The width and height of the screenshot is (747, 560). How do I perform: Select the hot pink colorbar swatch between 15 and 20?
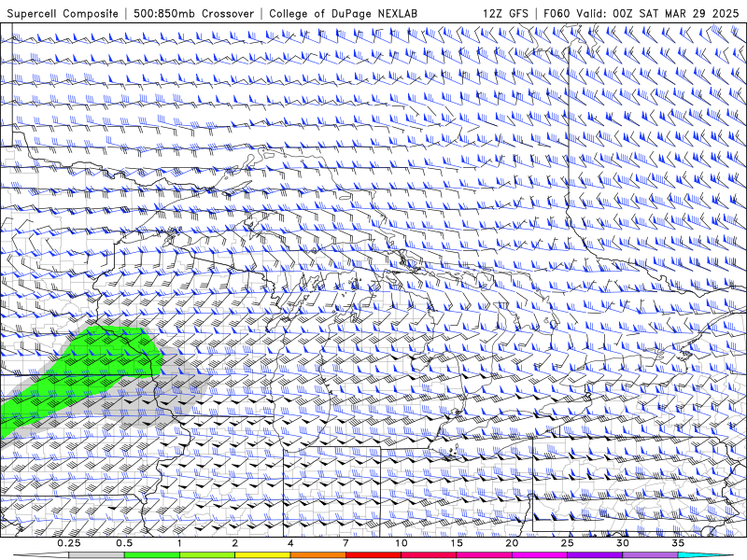click(484, 555)
